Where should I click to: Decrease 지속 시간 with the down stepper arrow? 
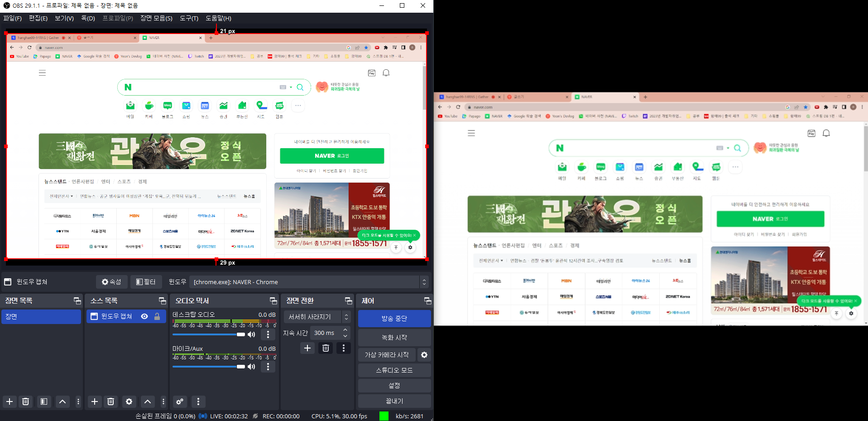(x=345, y=336)
